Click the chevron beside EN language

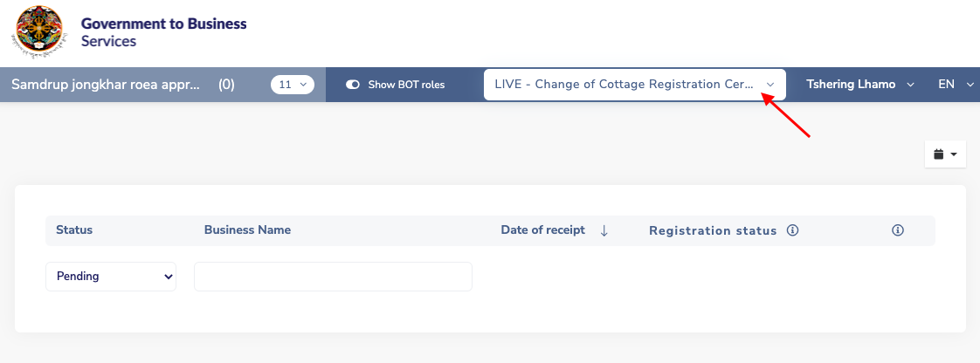tap(970, 85)
